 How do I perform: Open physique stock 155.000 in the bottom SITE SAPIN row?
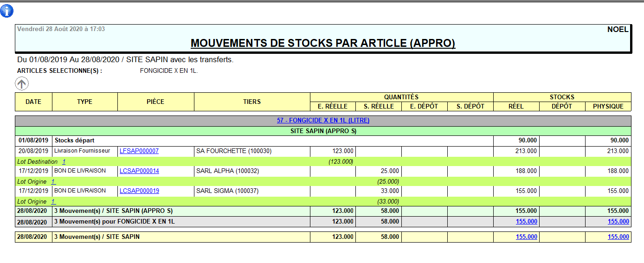618,237
